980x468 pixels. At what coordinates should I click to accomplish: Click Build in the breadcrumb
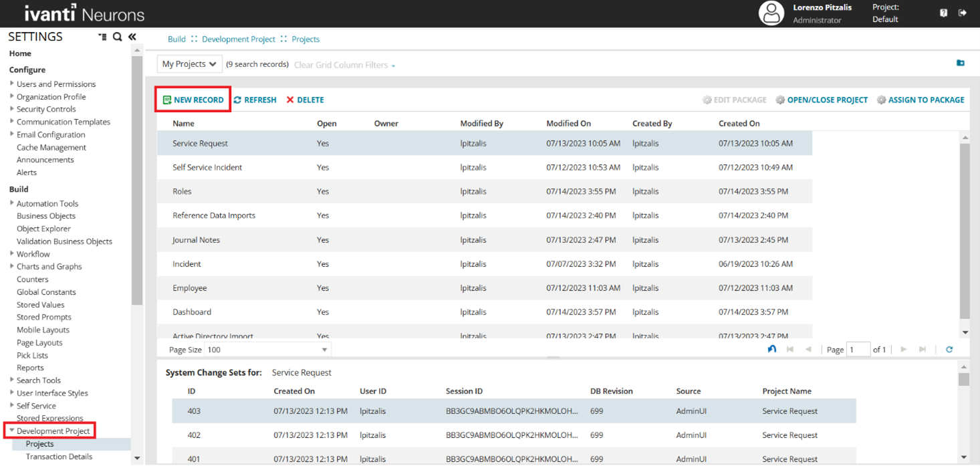coord(176,39)
